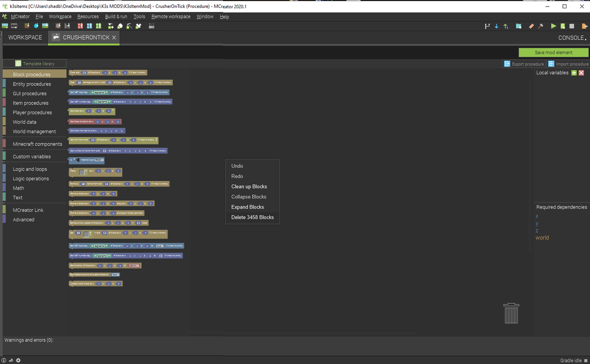Click the ore pack maker icon
The height and width of the screenshot is (364, 590).
(120, 26)
